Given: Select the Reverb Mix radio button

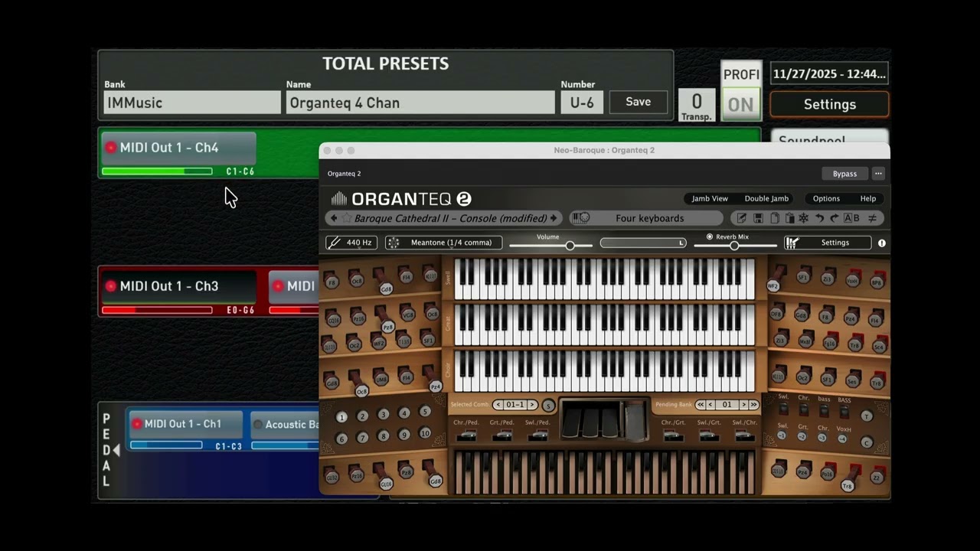Looking at the screenshot, I should point(710,236).
